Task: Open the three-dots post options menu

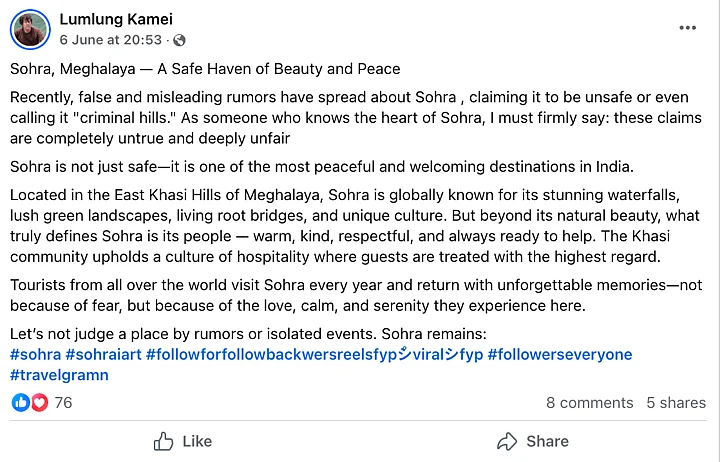Action: (x=687, y=28)
